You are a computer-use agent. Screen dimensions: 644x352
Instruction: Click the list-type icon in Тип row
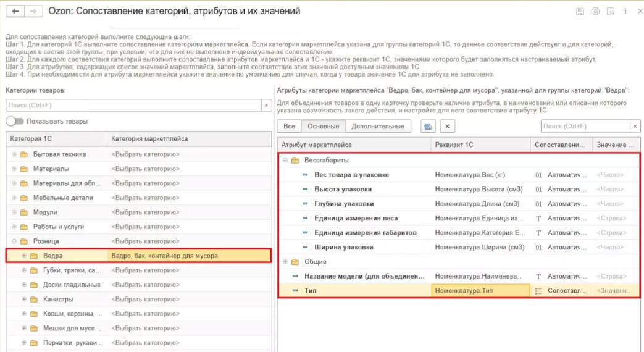pos(538,291)
